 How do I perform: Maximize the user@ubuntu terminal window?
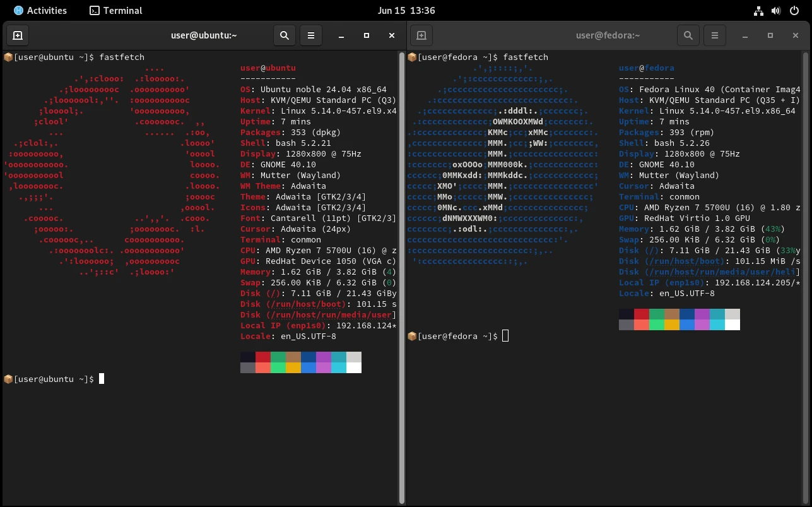point(367,35)
